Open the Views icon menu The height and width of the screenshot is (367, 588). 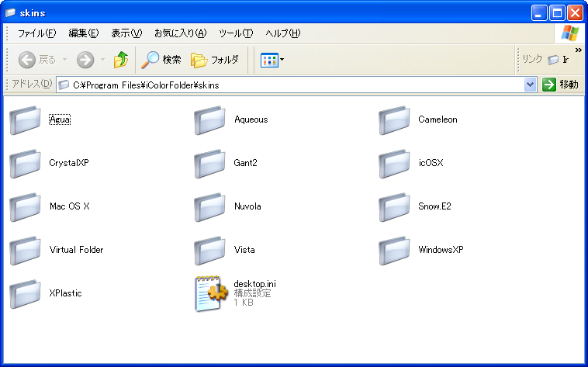tap(272, 60)
